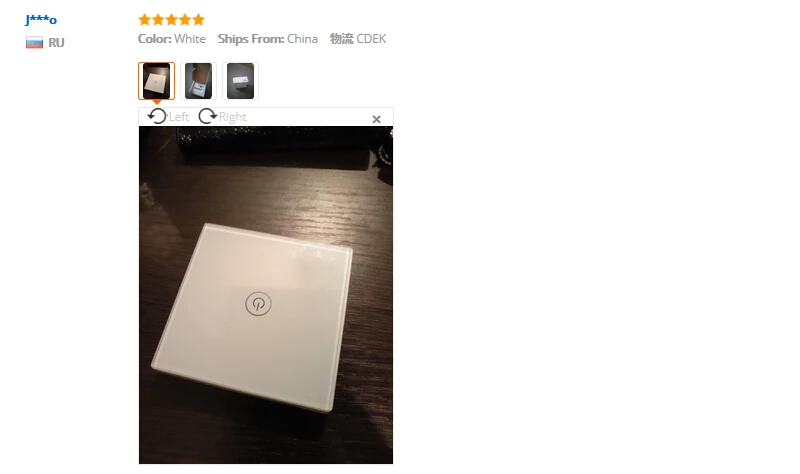Click the 'China' shipping origin value
Image resolution: width=800 pixels, height=474 pixels.
tap(302, 39)
